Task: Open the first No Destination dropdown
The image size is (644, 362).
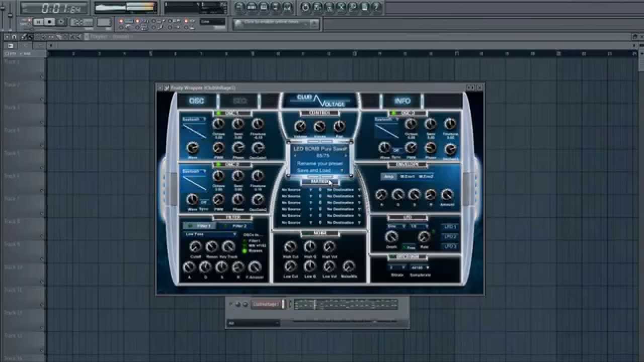Action: (x=344, y=190)
